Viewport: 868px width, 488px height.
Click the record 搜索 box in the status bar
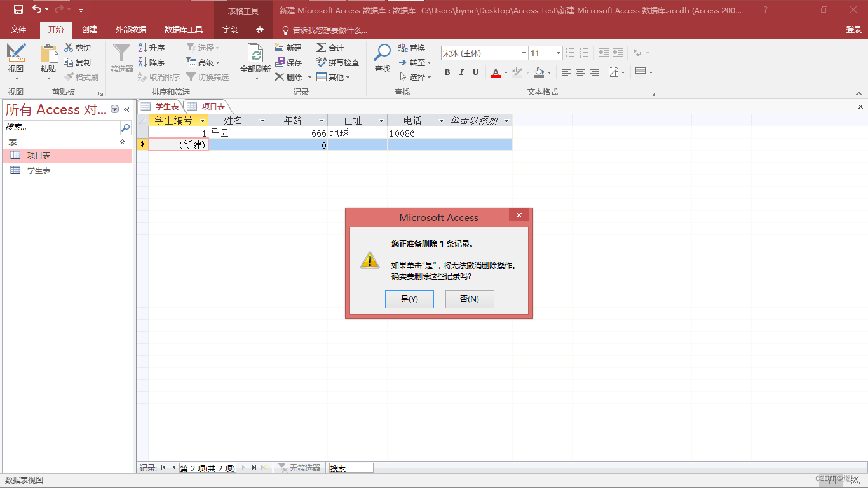[x=351, y=468]
